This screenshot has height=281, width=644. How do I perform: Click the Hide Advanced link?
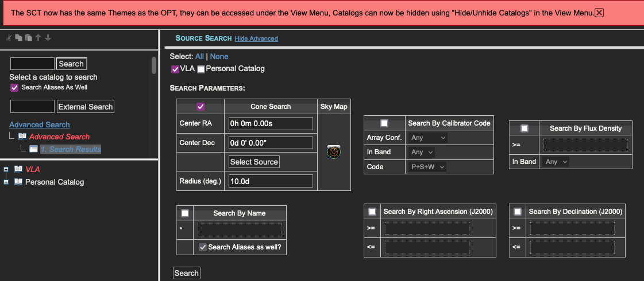[x=256, y=38]
